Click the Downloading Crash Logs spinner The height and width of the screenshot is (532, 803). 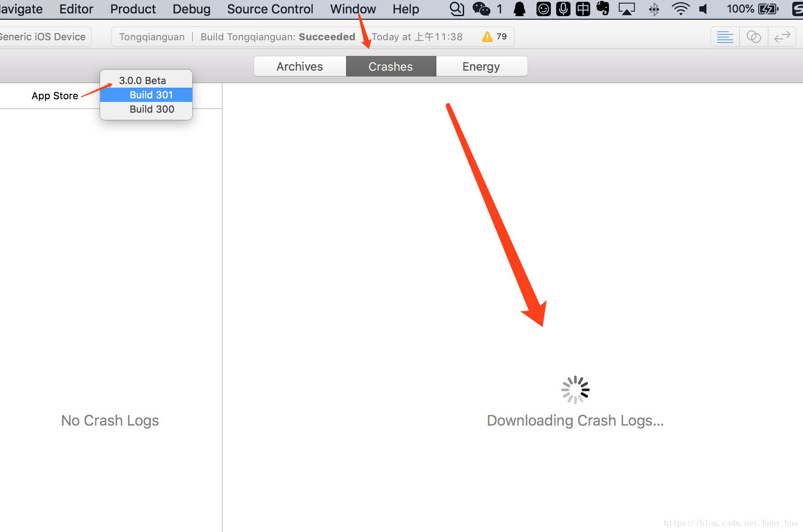(575, 389)
